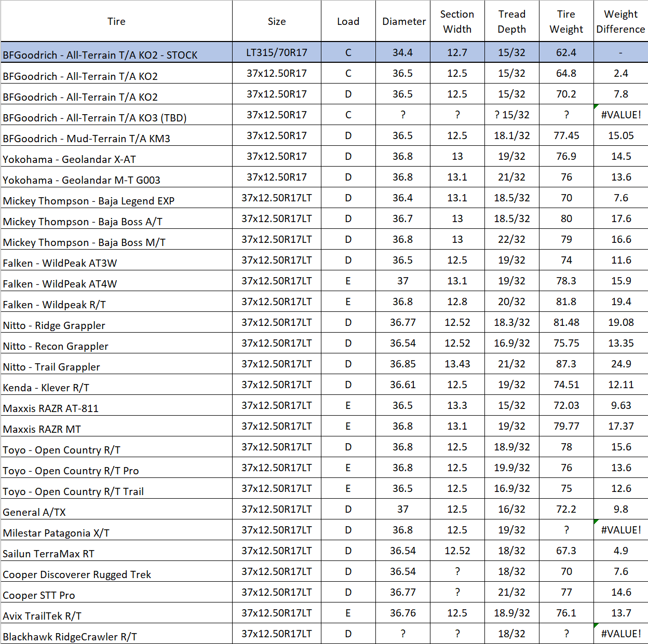Click the stock tire weight 62.4

566,52
